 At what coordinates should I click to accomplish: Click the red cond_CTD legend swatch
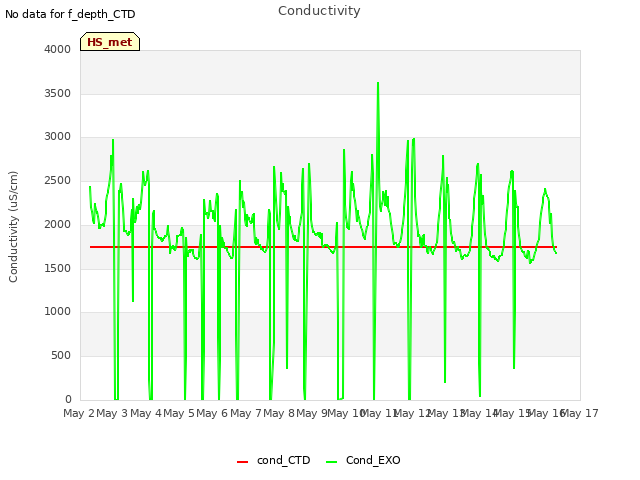(242, 462)
